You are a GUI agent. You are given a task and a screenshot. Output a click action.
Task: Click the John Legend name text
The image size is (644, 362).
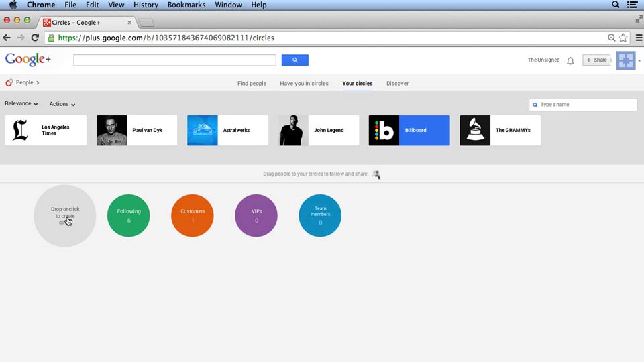point(329,131)
